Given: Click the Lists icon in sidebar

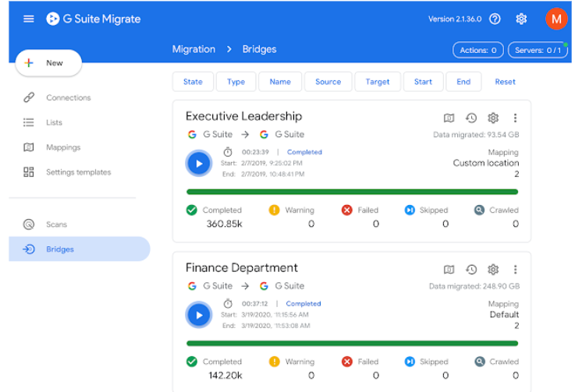Looking at the screenshot, I should 29,122.
